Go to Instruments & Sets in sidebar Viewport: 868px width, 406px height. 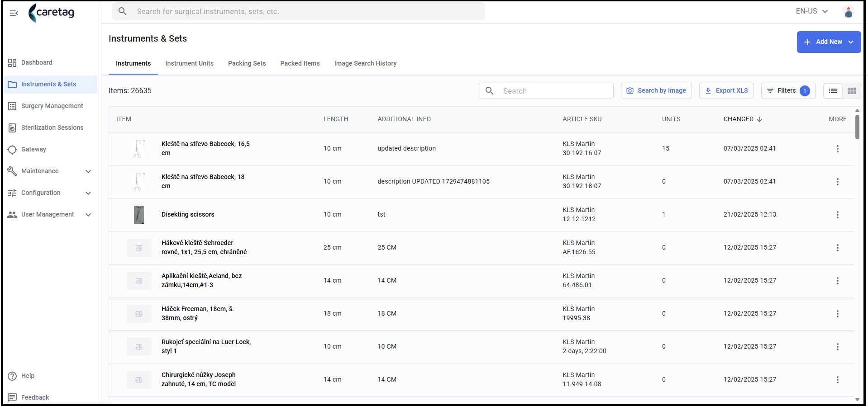coord(51,85)
